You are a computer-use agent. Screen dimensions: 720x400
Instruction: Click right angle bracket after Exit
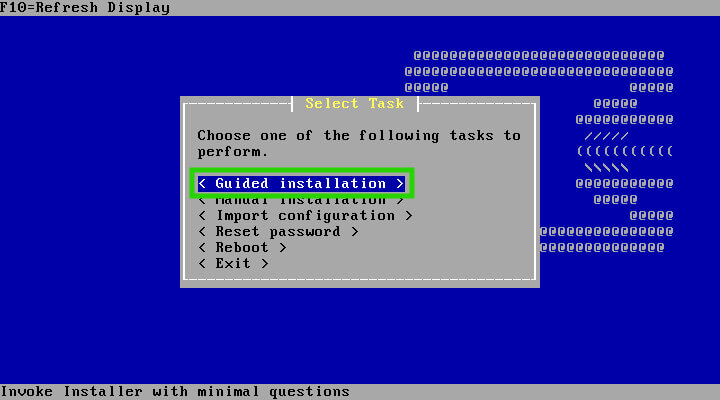(265, 264)
